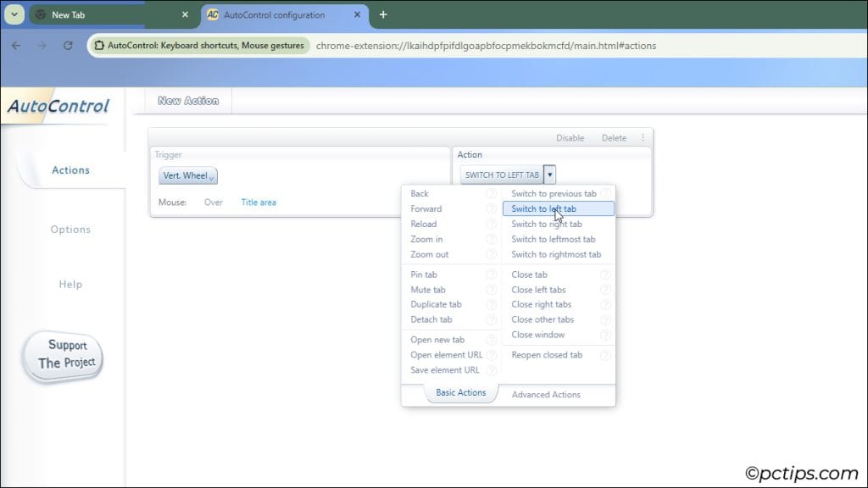The image size is (868, 488).
Task: Click help icon next to Reopen closed tab
Action: [x=605, y=355]
